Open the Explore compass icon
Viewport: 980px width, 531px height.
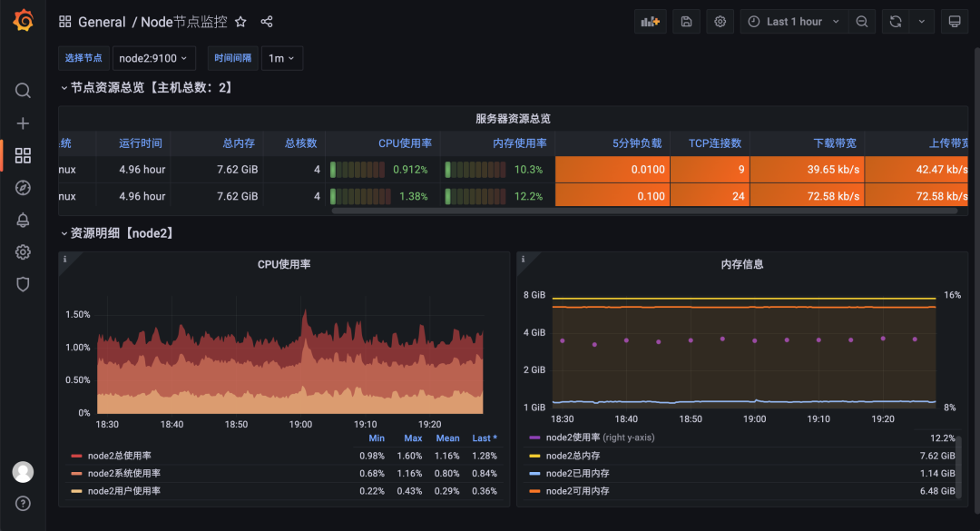23,187
